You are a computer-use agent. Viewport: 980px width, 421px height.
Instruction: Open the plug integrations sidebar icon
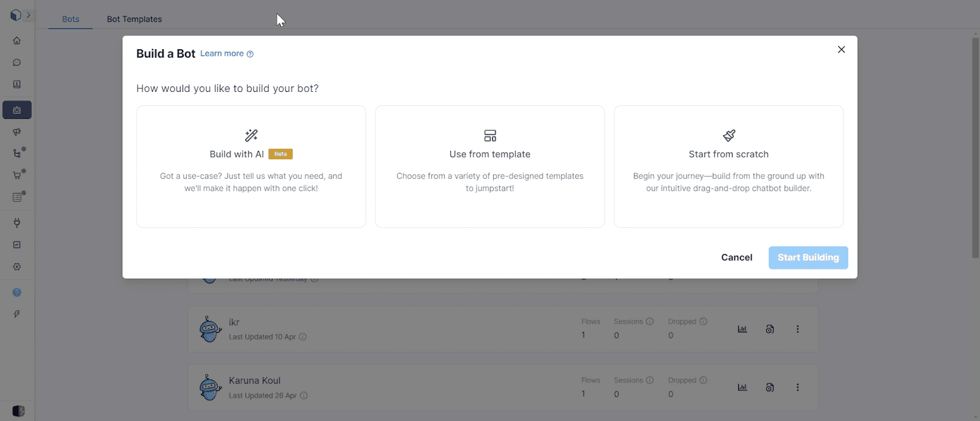point(17,222)
